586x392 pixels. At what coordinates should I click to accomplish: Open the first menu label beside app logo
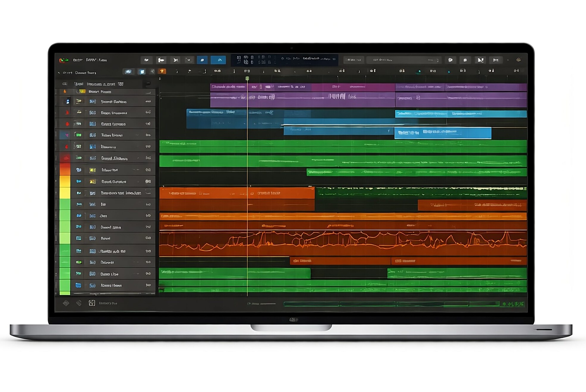[78, 60]
